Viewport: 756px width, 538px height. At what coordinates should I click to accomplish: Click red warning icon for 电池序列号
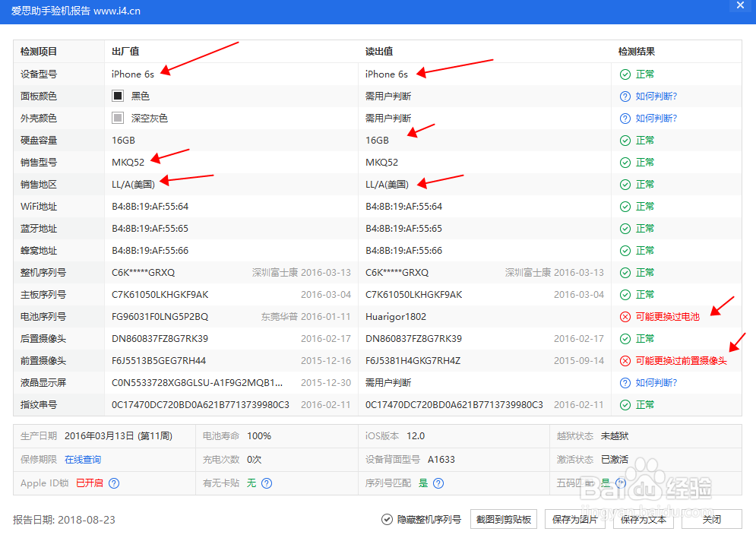tap(625, 317)
